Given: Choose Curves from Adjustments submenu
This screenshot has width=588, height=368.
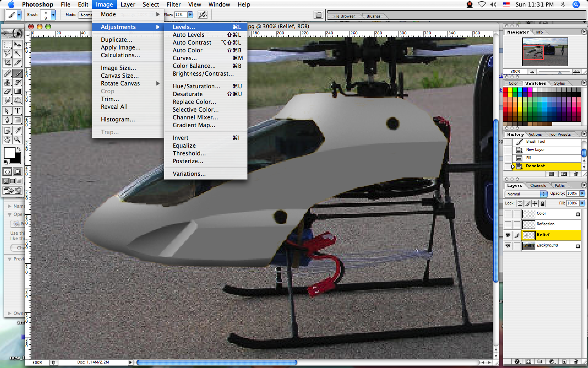Looking at the screenshot, I should (206, 58).
